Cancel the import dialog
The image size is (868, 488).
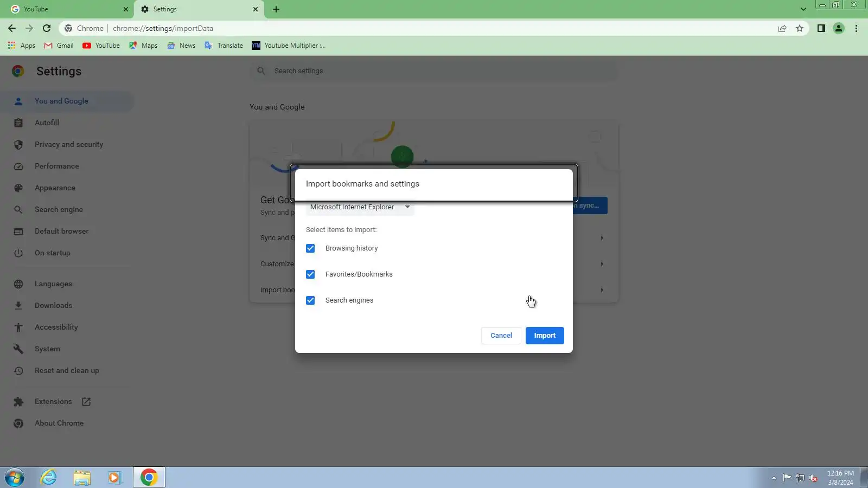(x=501, y=336)
